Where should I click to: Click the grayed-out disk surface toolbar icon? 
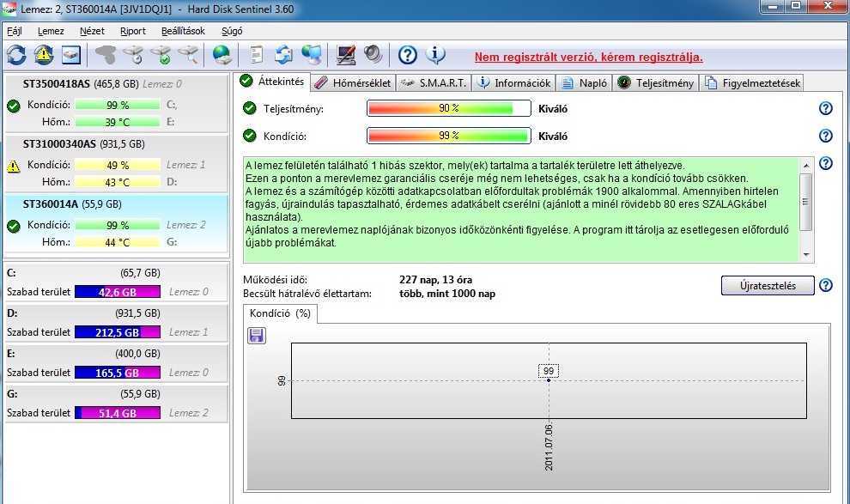[x=106, y=55]
